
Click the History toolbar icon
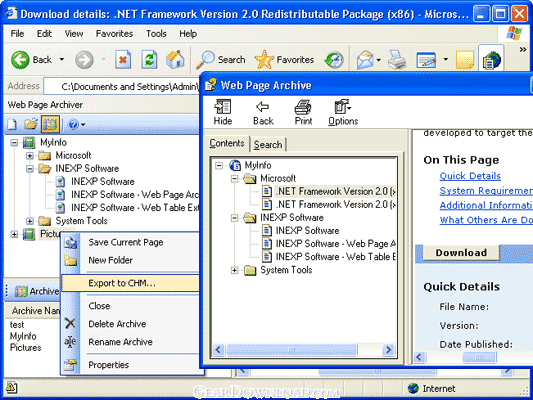[x=334, y=60]
